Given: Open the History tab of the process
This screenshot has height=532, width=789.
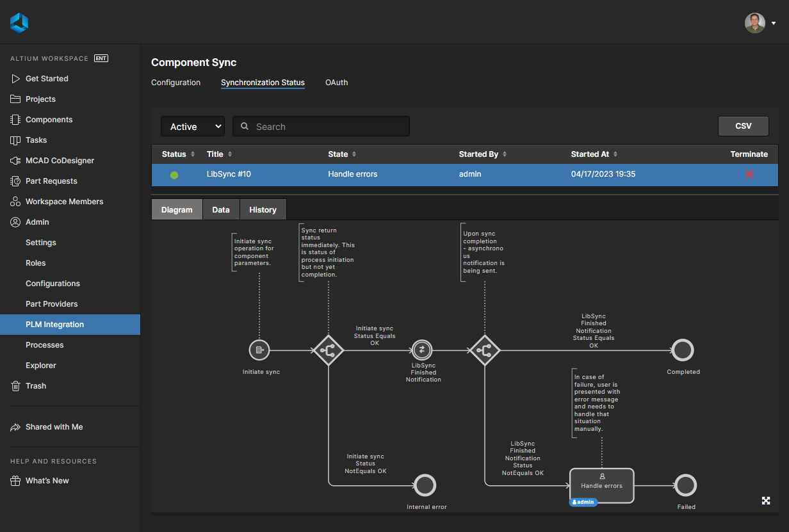Looking at the screenshot, I should 263,209.
